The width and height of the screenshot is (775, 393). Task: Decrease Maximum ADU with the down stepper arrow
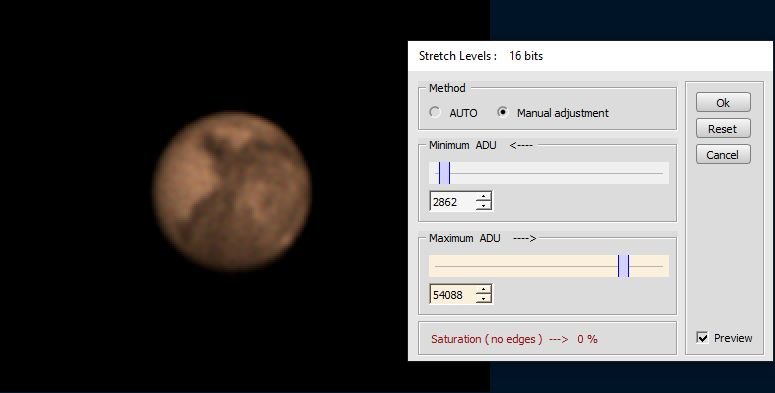coord(484,299)
